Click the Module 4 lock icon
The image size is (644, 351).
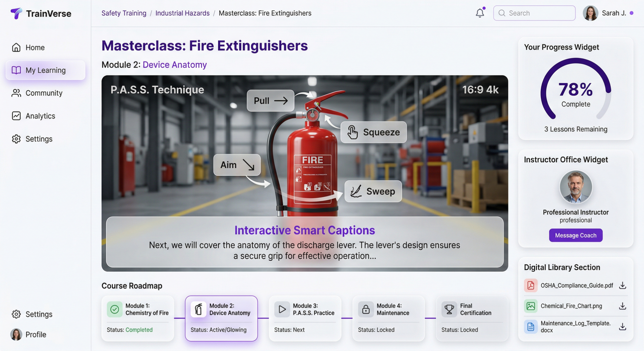tap(366, 309)
